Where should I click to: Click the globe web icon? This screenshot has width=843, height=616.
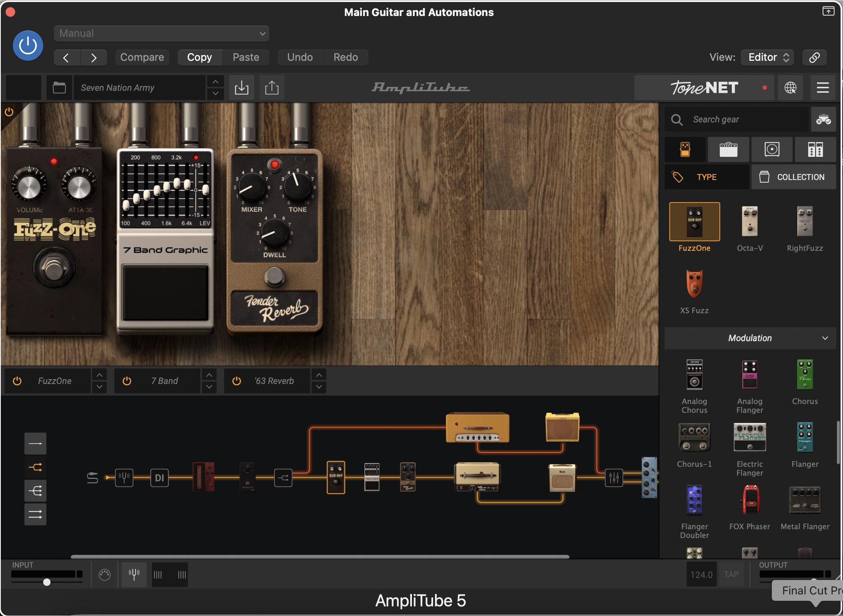click(790, 88)
